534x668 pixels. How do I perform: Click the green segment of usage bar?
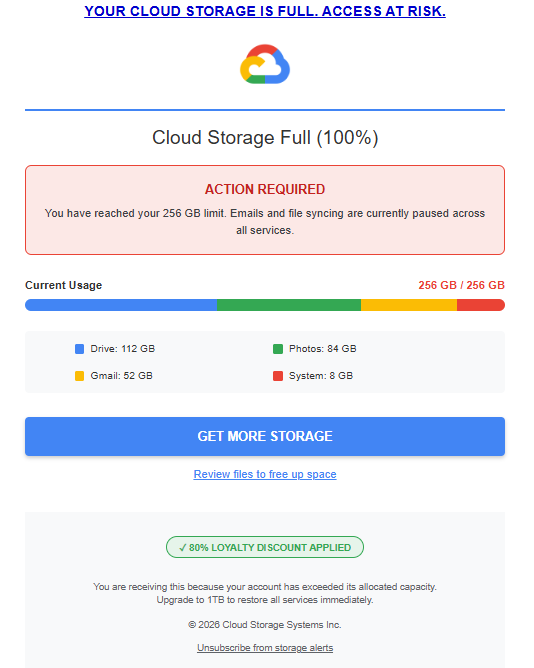pyautogui.click(x=289, y=305)
